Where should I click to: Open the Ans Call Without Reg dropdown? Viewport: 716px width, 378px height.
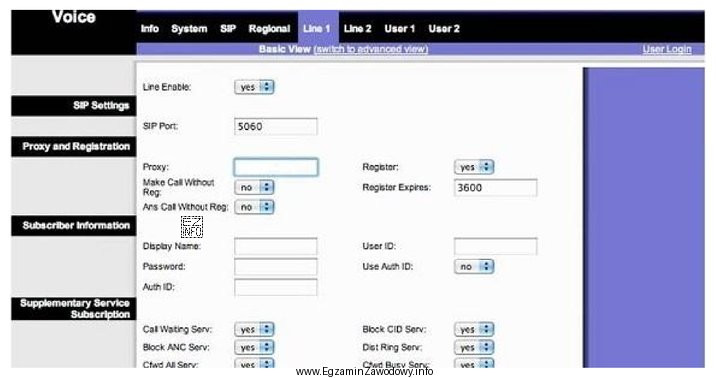(x=254, y=207)
